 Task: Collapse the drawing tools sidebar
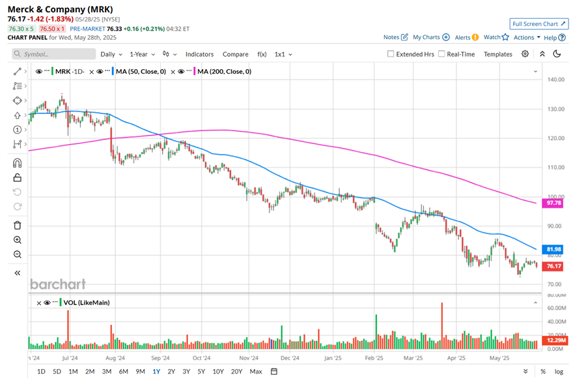pos(17,273)
